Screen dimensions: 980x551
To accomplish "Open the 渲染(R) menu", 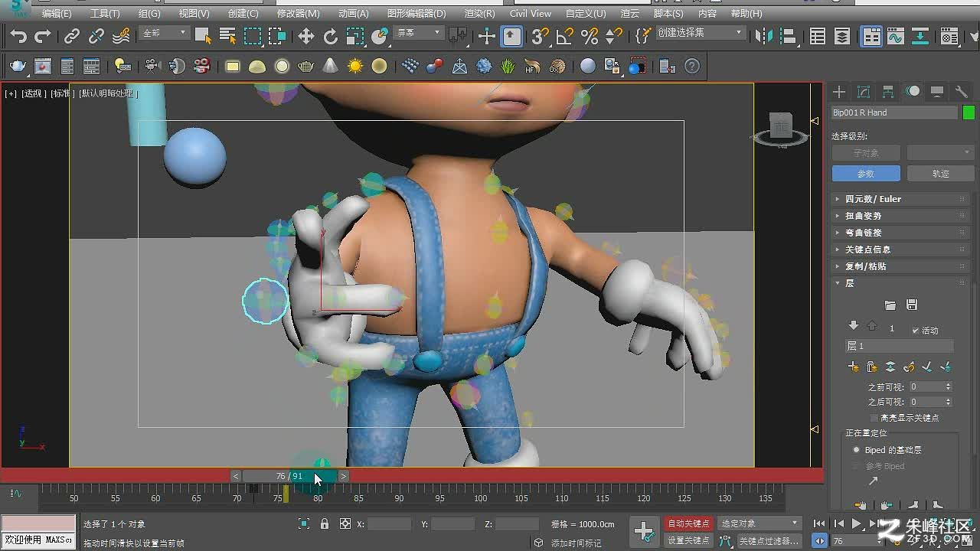I will point(479,13).
